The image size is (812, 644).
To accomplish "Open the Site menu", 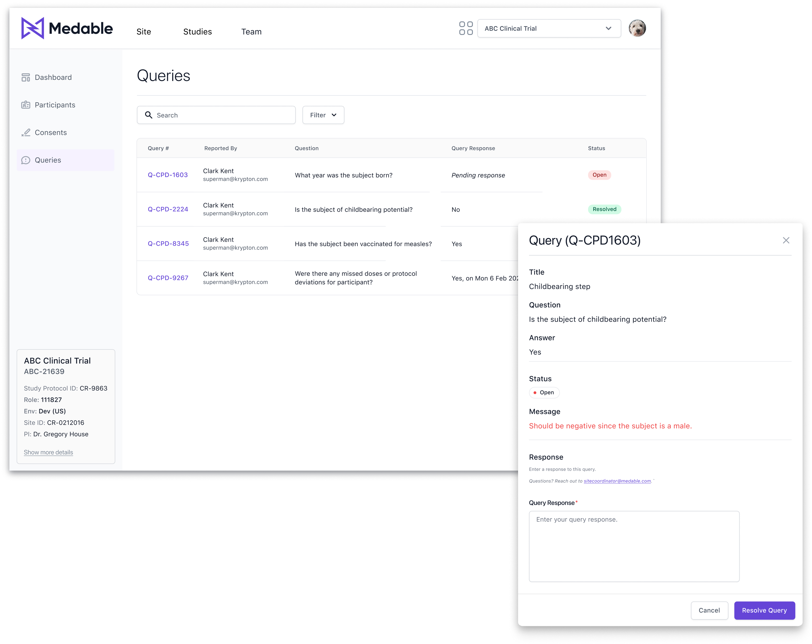I will [x=143, y=32].
